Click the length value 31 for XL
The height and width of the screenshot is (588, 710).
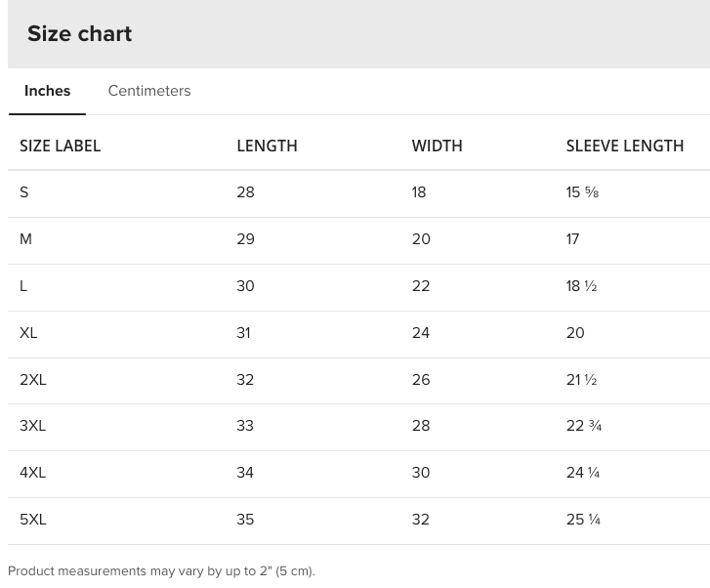[243, 333]
